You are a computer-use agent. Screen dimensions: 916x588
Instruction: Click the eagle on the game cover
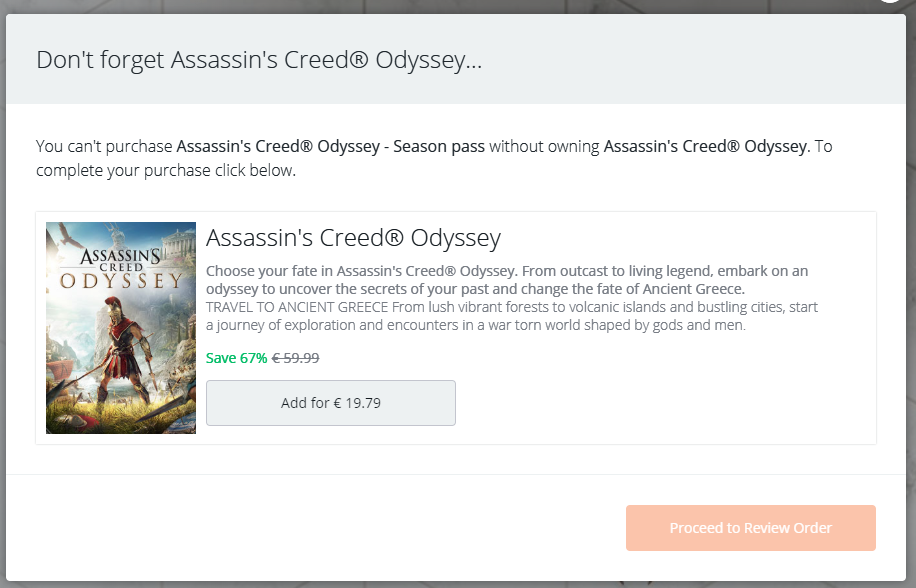point(70,235)
